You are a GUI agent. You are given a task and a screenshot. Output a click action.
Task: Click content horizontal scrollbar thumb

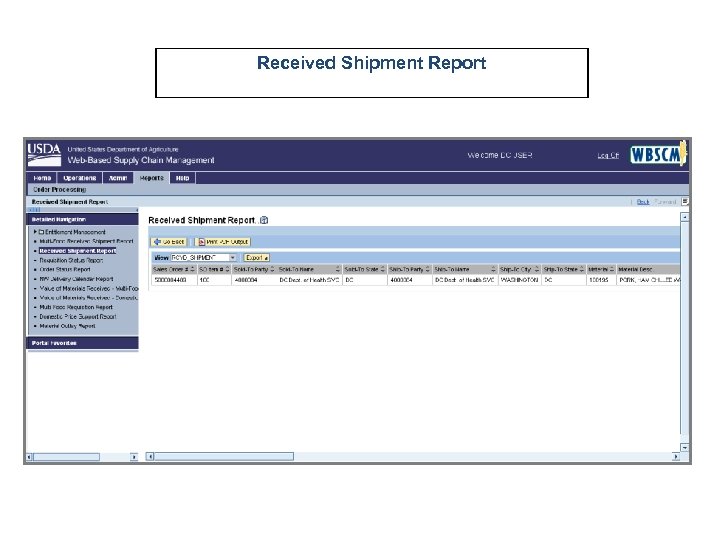click(x=224, y=456)
